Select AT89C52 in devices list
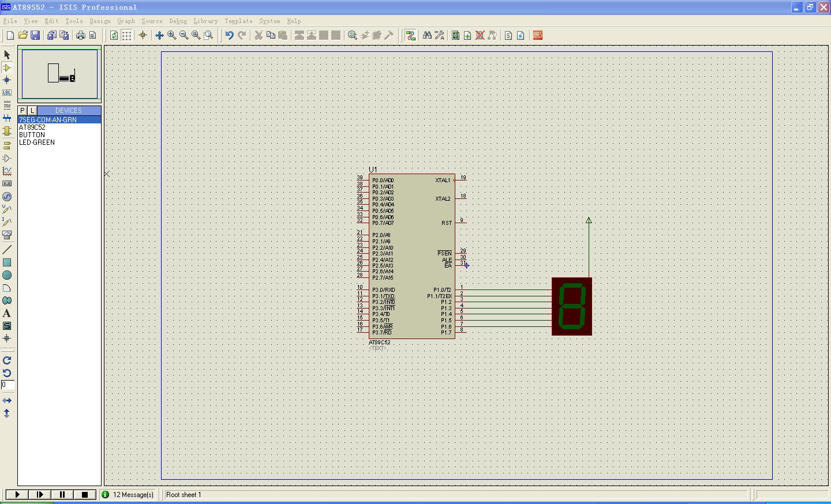Image resolution: width=831 pixels, height=504 pixels. click(59, 127)
